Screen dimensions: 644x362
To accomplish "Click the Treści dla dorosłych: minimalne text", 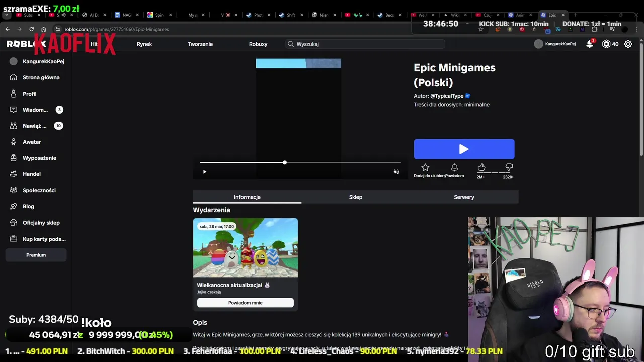I will (451, 105).
